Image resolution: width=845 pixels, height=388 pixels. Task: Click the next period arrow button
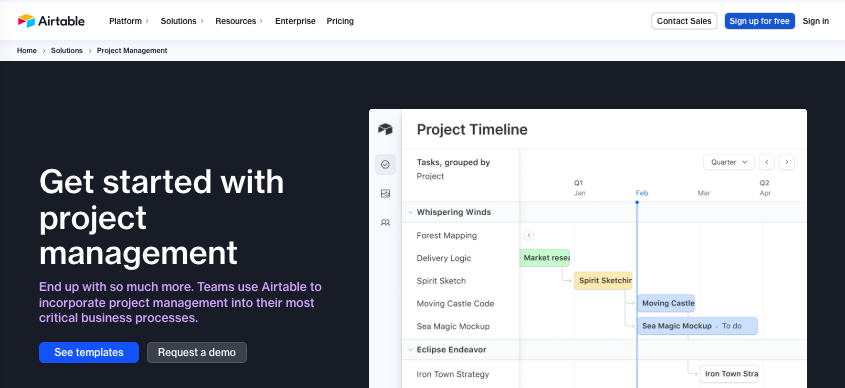pyautogui.click(x=787, y=162)
